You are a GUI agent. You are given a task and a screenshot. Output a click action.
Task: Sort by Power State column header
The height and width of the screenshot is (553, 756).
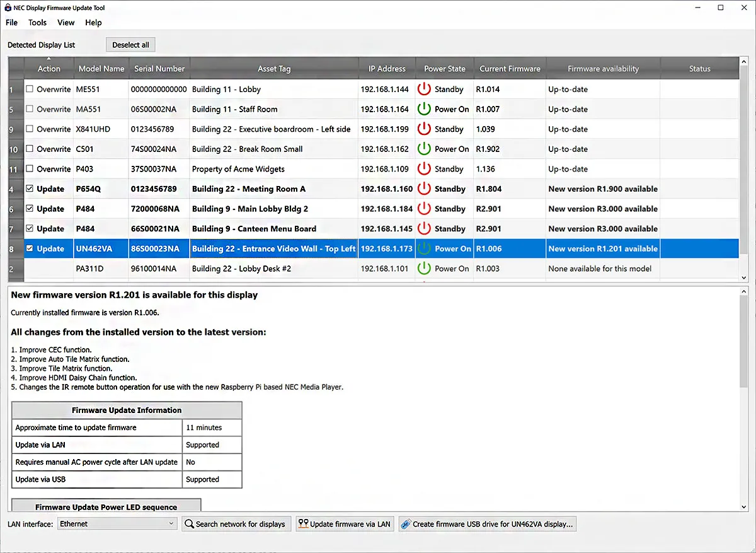(445, 69)
